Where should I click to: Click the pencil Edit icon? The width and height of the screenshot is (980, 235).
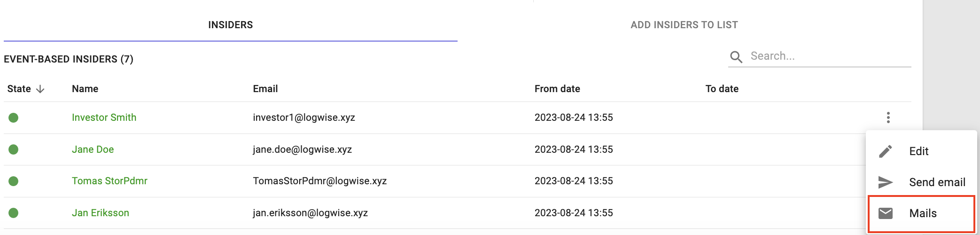click(x=886, y=151)
